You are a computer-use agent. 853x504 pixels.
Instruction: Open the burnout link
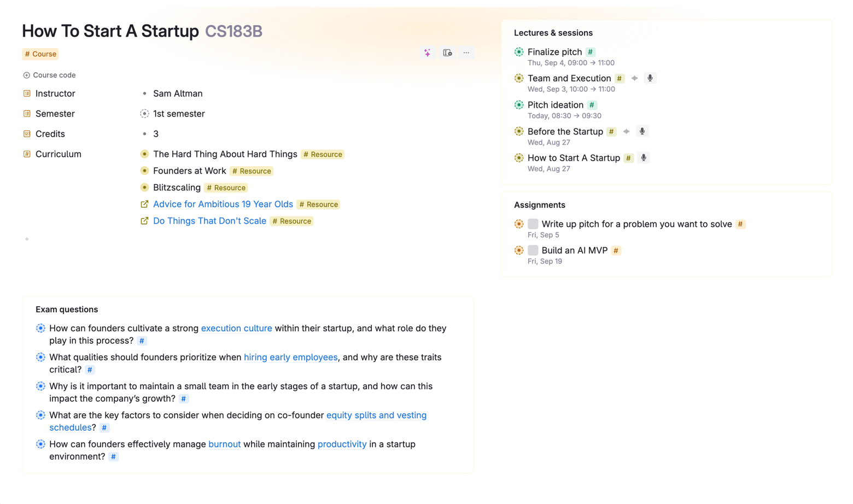click(225, 444)
